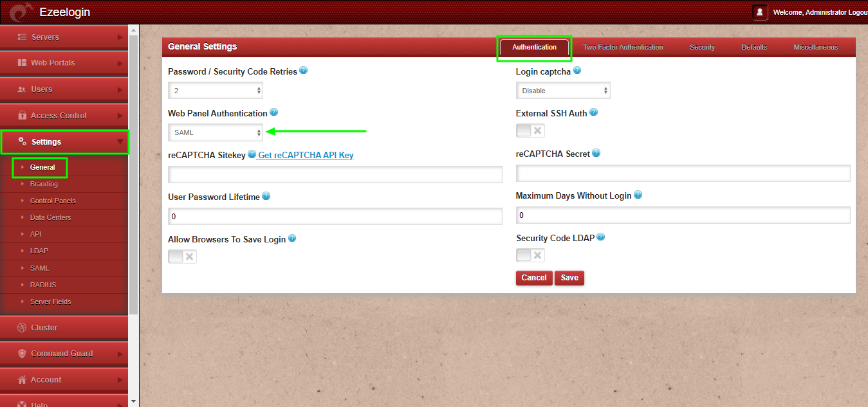The width and height of the screenshot is (868, 407).
Task: Open the Password / Security Code Retries dropdown
Action: click(x=216, y=91)
